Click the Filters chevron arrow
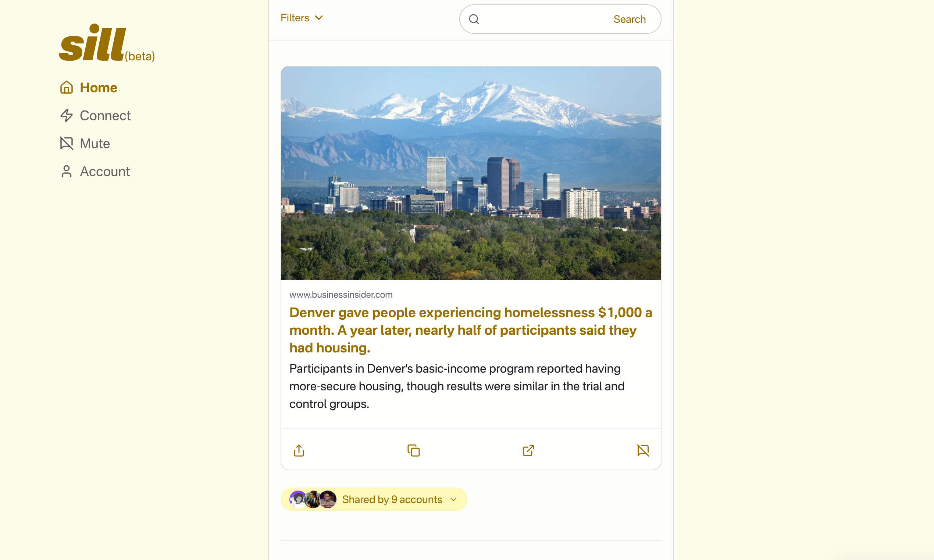The width and height of the screenshot is (934, 560). click(319, 18)
